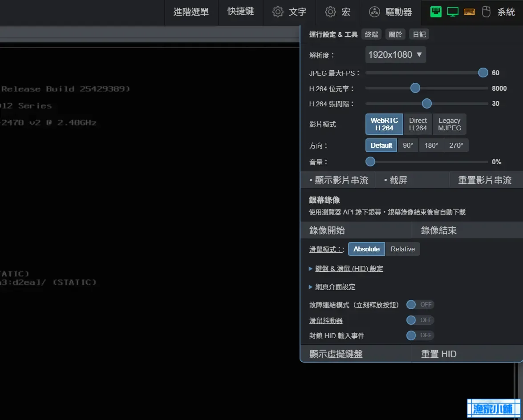Set orientation to 180°
523x420 pixels.
click(x=431, y=145)
